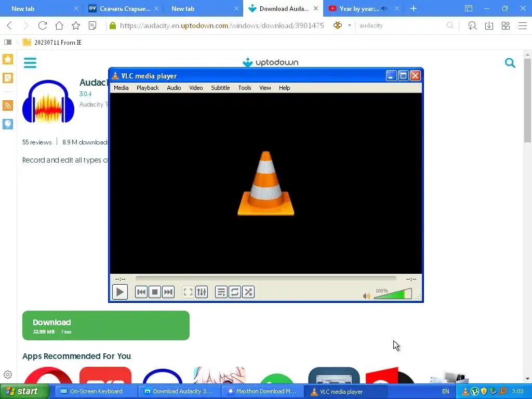
Task: Open the Windows Start menu
Action: (24, 391)
